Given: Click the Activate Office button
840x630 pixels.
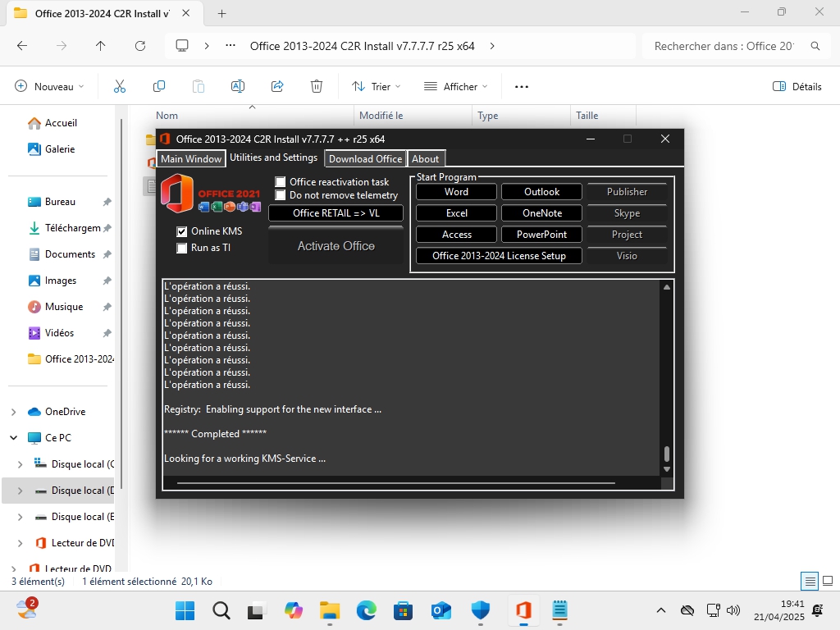Looking at the screenshot, I should coord(336,246).
